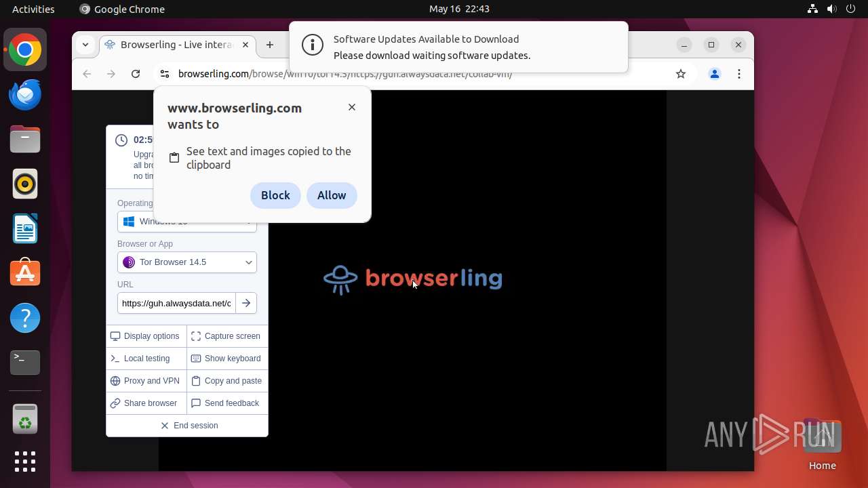Open the network status icon in system tray

(812, 9)
